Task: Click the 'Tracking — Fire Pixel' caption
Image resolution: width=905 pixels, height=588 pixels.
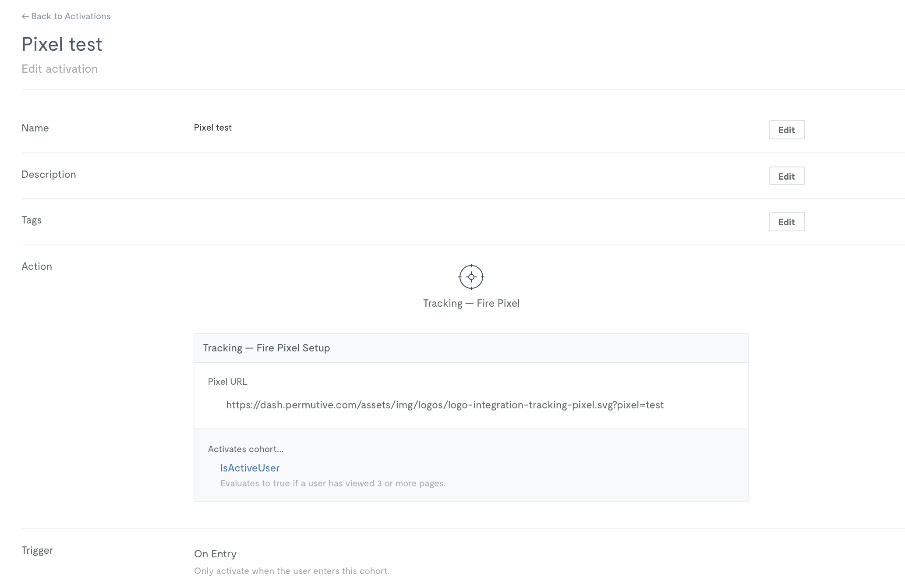Action: pos(471,303)
